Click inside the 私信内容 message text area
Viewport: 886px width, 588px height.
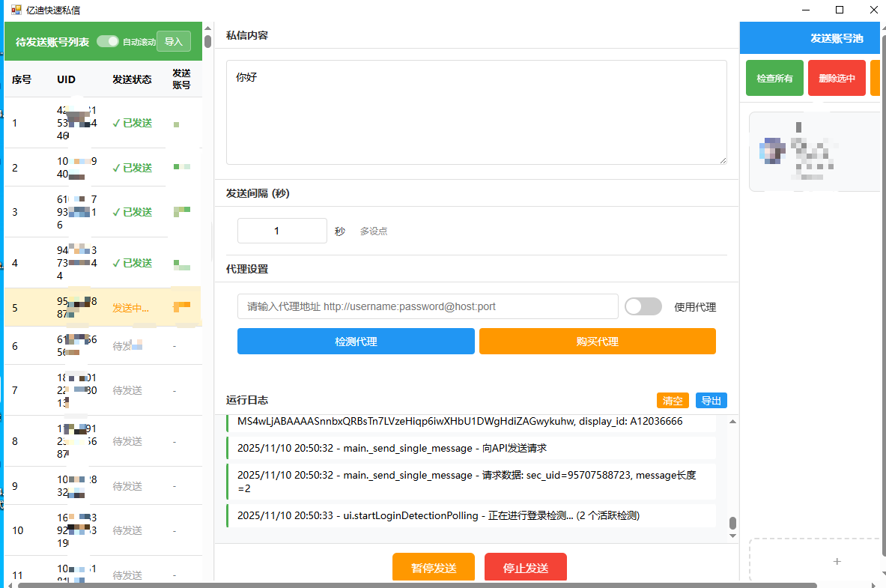click(476, 112)
